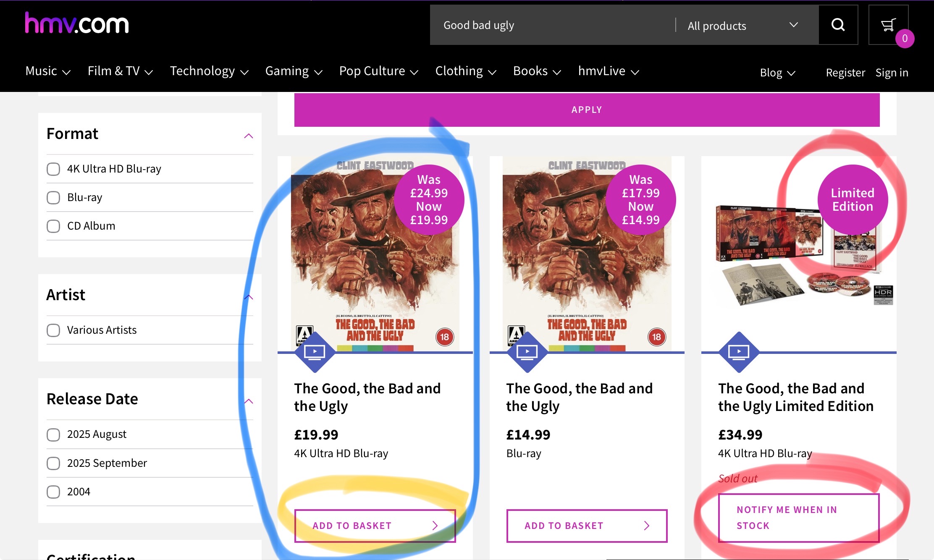Click the hmv.com logo
The image size is (934, 560).
[x=77, y=24]
